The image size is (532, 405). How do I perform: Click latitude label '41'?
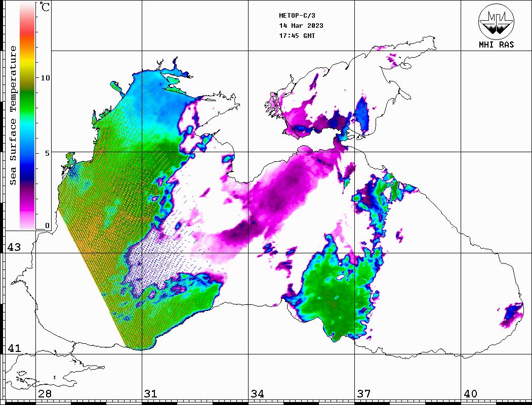click(x=14, y=348)
